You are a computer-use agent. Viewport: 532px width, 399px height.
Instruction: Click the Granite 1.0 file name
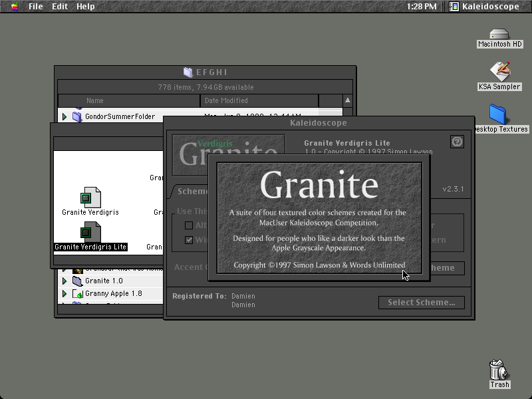[x=104, y=281]
